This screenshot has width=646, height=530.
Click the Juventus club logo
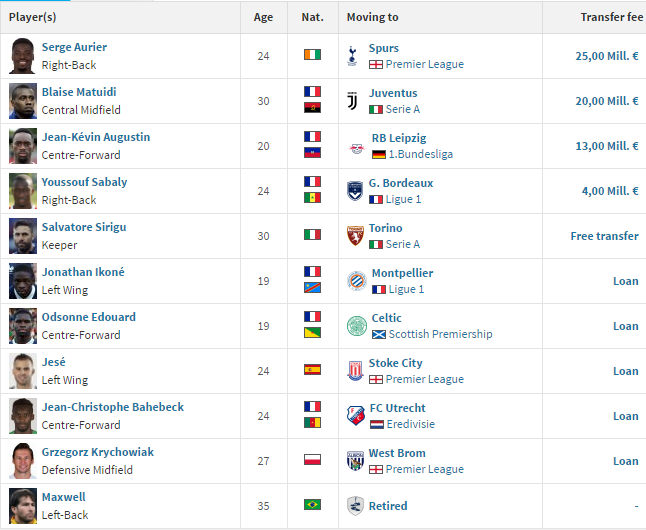(x=352, y=101)
